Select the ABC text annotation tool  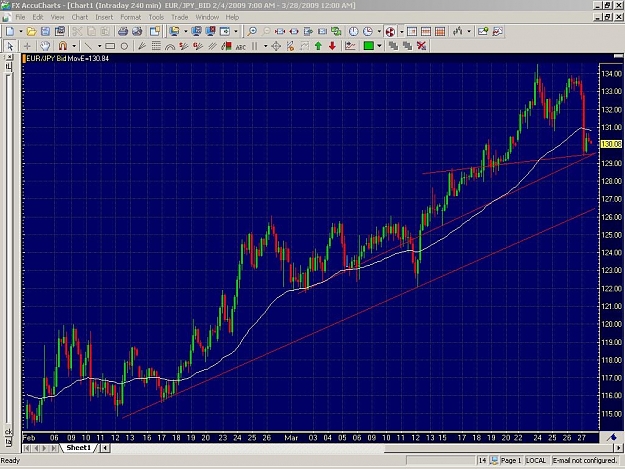coord(240,46)
